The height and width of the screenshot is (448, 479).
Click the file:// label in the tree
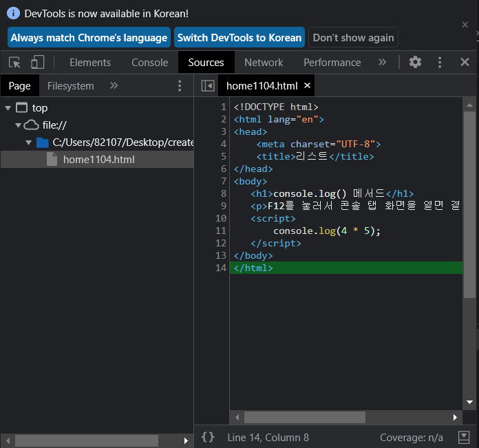[54, 125]
